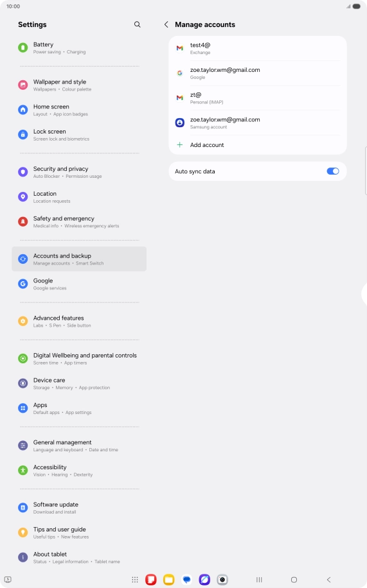Open Google services settings
367x588 pixels.
79,284
